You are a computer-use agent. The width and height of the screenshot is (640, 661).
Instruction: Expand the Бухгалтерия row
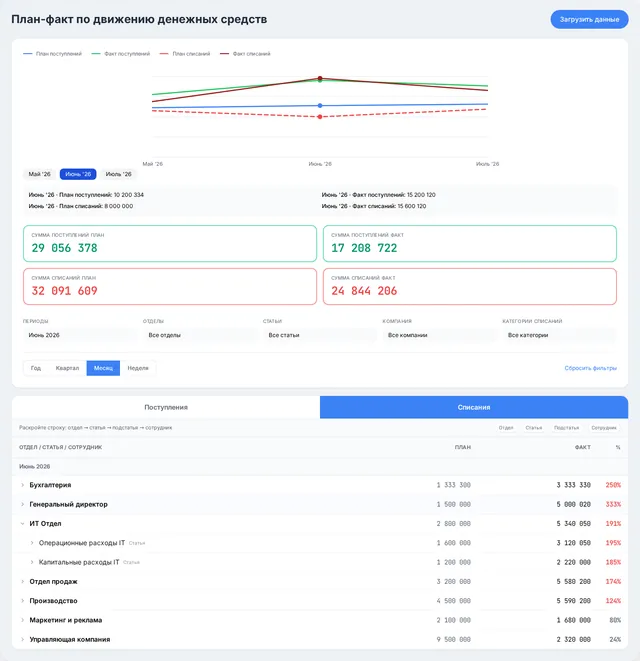(23, 485)
